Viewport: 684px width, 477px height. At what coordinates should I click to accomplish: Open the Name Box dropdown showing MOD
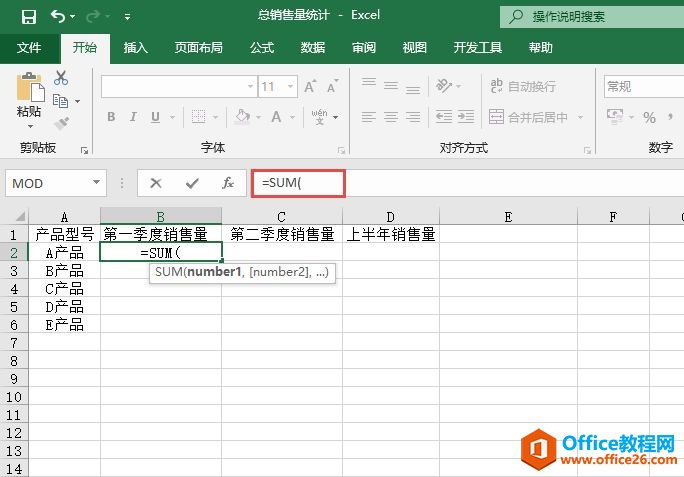click(96, 183)
